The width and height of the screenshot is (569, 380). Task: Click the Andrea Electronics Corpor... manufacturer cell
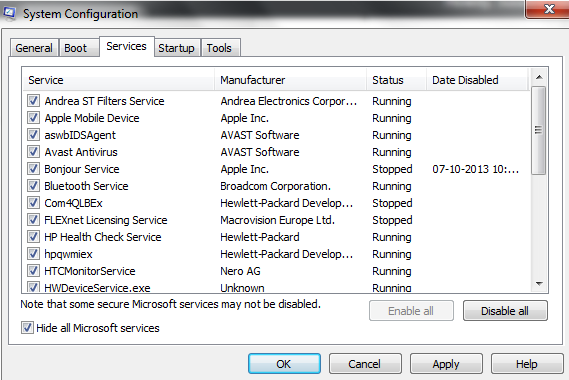288,101
